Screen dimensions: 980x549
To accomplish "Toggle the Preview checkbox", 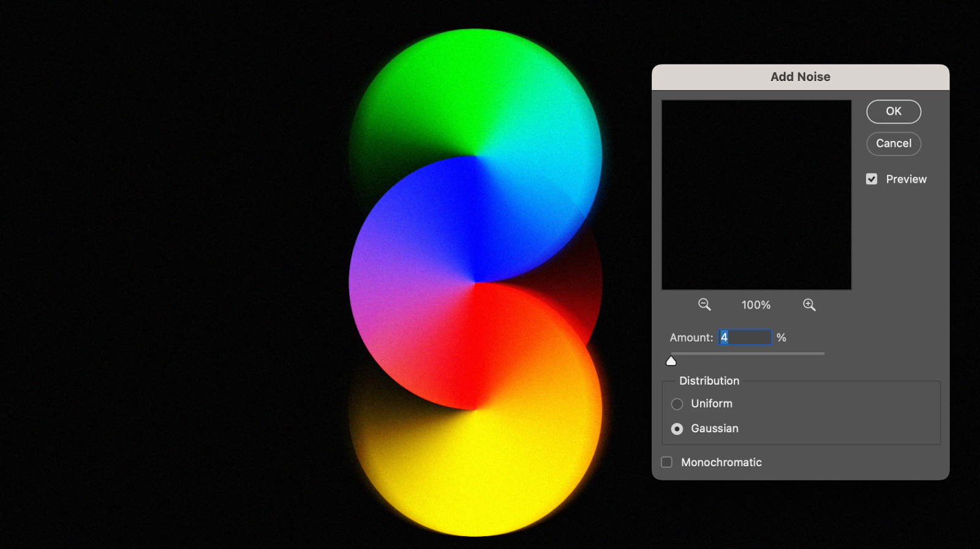I will (x=872, y=179).
